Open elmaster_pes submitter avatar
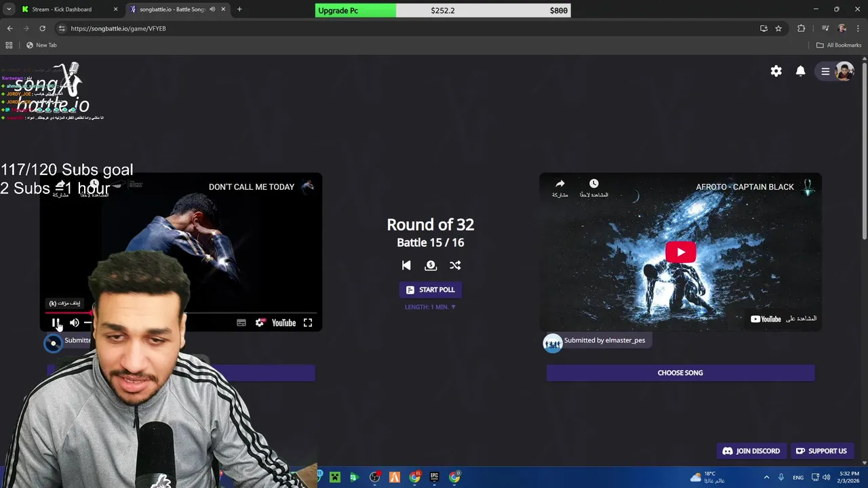This screenshot has width=868, height=488. point(553,343)
